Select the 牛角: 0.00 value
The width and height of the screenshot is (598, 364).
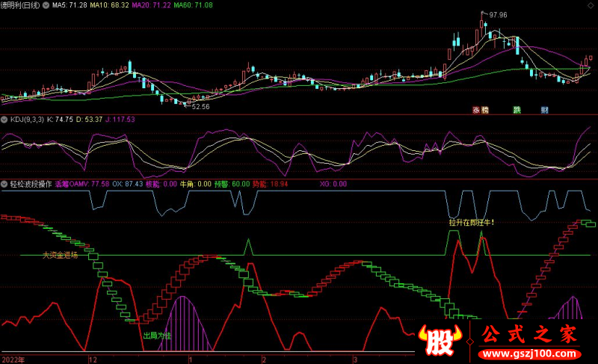pyautogui.click(x=196, y=184)
